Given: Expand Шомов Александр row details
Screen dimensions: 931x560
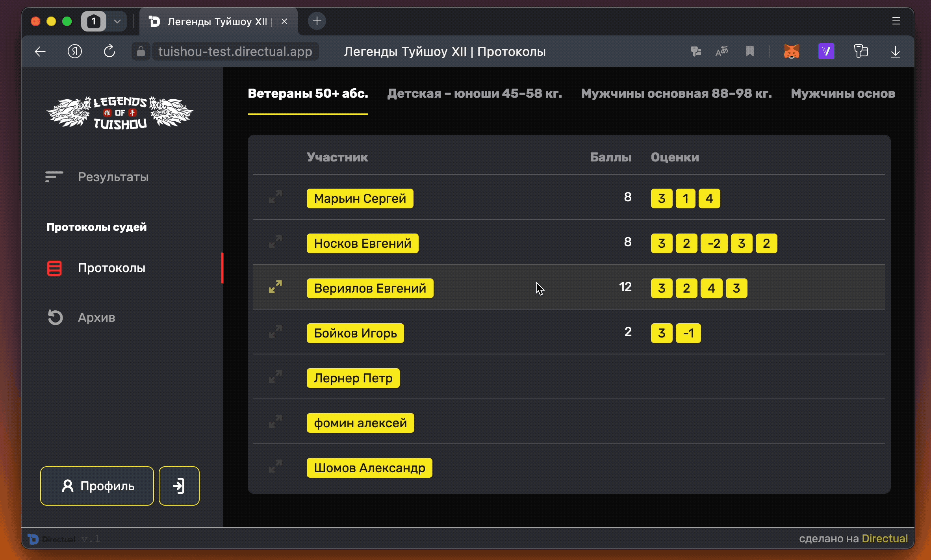Looking at the screenshot, I should (275, 466).
